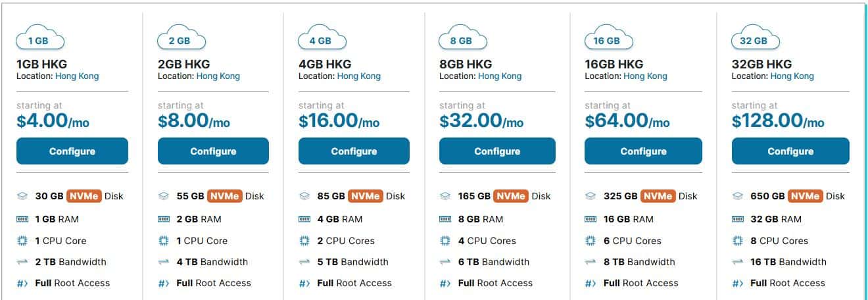
Task: Configure the 4GB HKG plan
Action: point(354,151)
